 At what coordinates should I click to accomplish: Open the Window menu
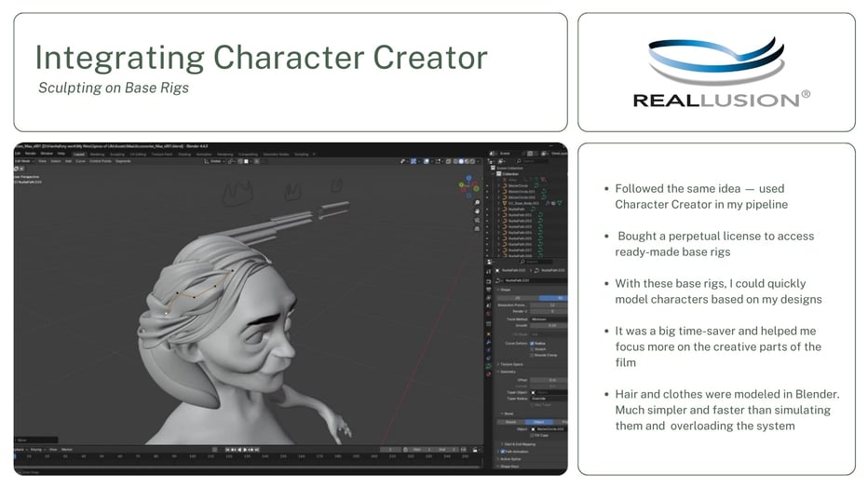[47, 154]
